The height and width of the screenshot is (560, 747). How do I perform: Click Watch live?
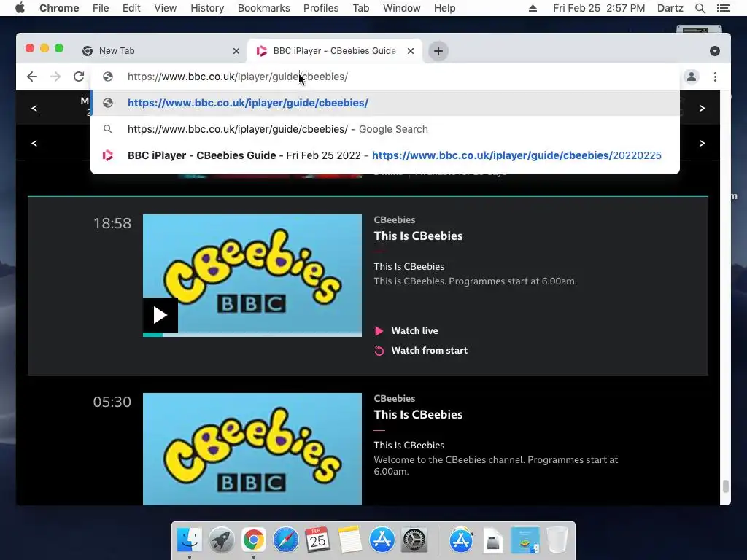(x=414, y=330)
